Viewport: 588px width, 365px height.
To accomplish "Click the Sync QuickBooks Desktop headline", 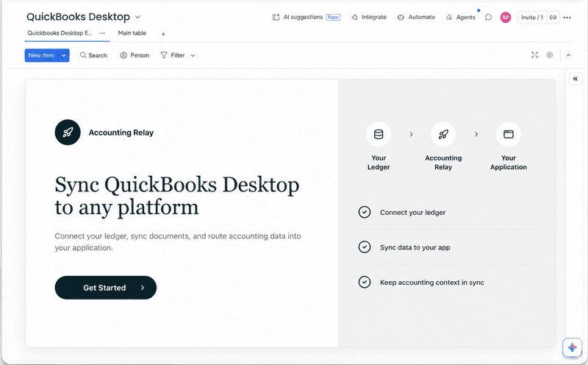I will pos(177,196).
